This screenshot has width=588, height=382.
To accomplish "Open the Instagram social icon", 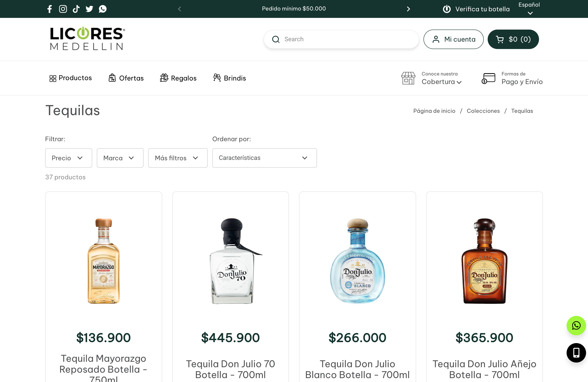I will [63, 9].
